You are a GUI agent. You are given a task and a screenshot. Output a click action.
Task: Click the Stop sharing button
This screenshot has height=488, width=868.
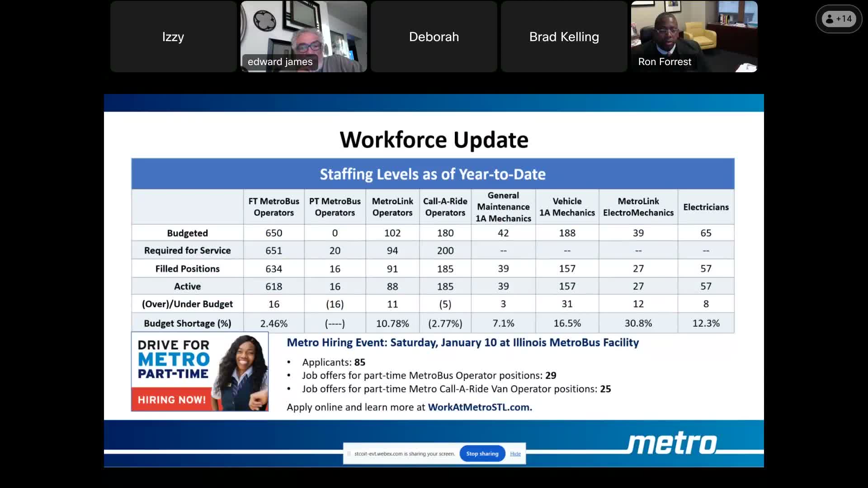point(482,454)
